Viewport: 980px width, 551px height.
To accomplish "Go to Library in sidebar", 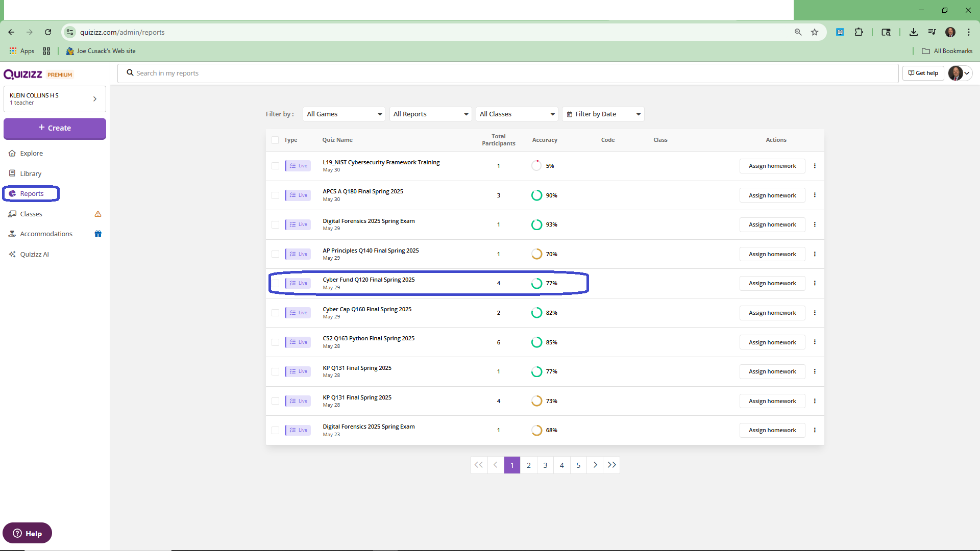I will pos(31,173).
